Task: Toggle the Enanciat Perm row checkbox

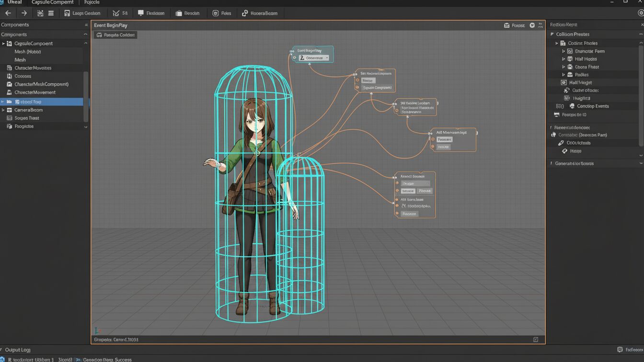Action: coord(570,51)
